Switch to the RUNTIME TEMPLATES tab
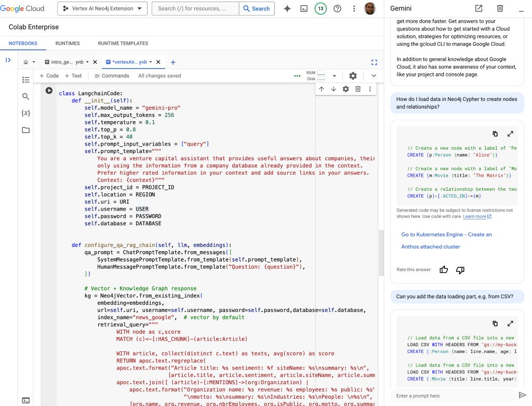This screenshot has width=532, height=406. click(x=123, y=44)
